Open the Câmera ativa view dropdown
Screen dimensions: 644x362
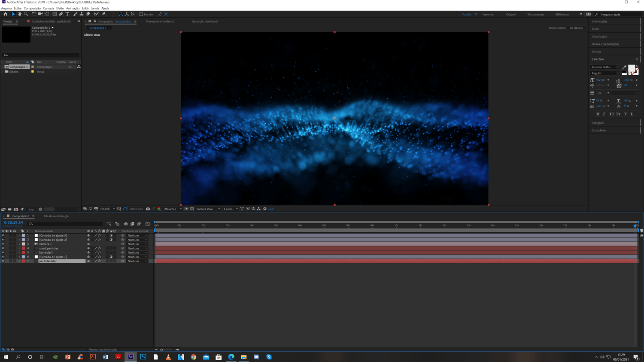coord(208,209)
